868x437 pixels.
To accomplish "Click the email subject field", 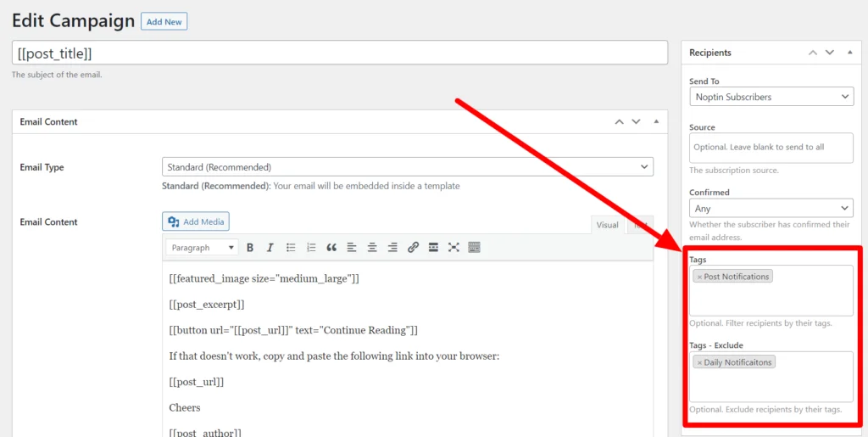I will point(340,53).
